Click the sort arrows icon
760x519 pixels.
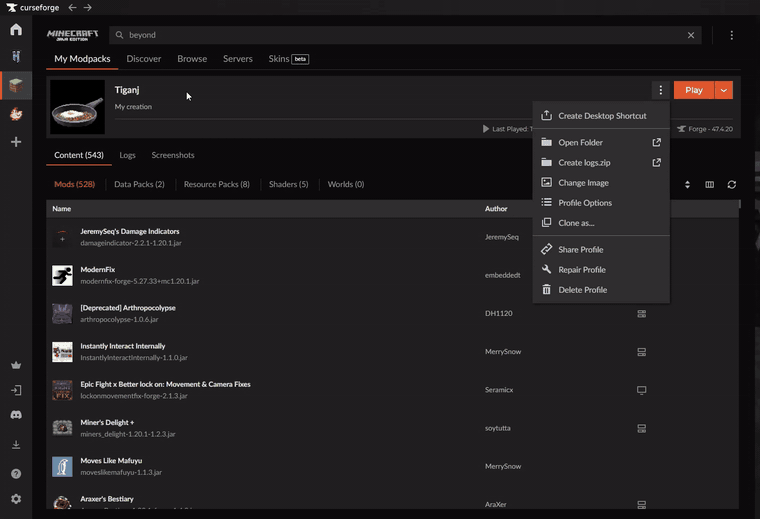point(687,185)
